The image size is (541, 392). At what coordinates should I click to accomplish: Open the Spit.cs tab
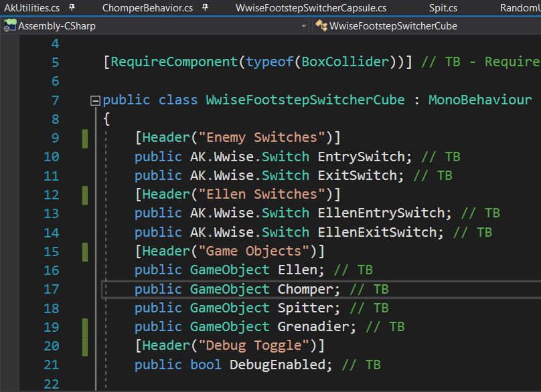443,7
